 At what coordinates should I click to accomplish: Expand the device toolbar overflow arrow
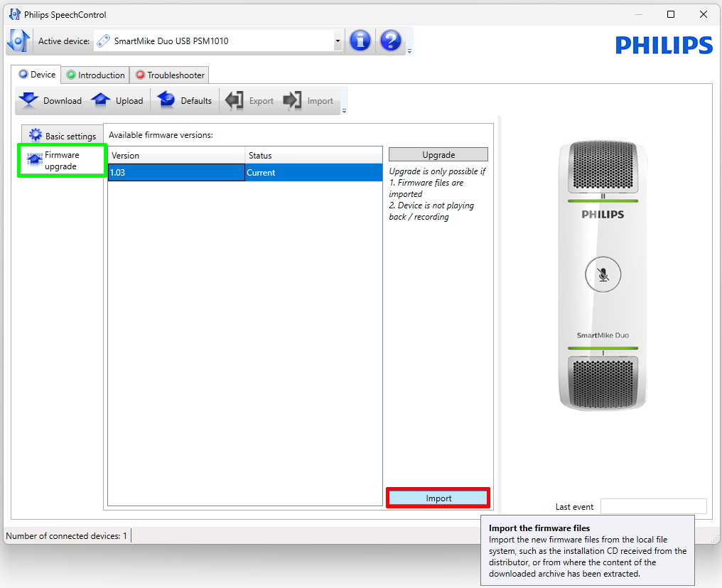point(344,111)
